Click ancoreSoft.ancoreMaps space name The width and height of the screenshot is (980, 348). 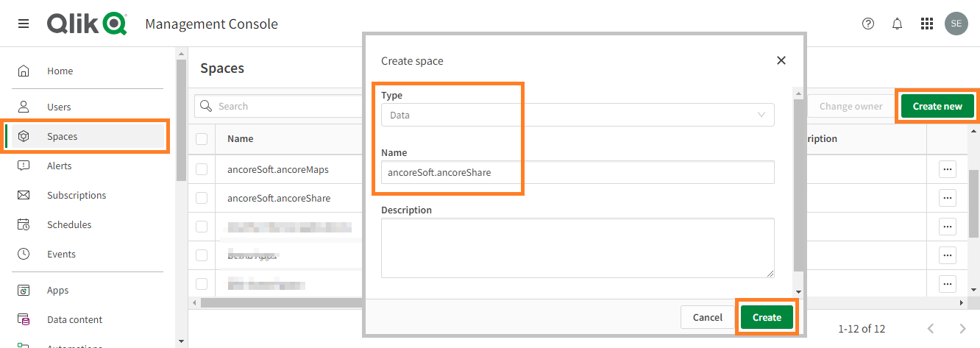278,169
